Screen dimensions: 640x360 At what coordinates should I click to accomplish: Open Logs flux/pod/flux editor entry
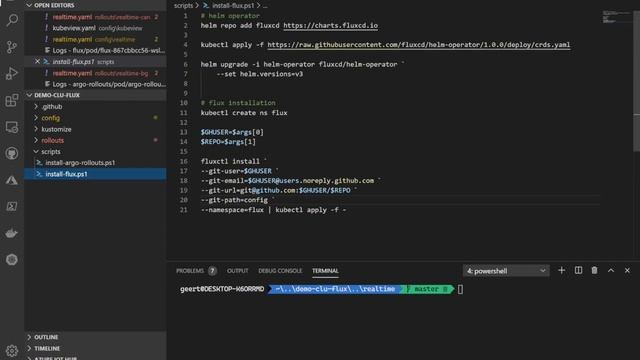(95, 51)
